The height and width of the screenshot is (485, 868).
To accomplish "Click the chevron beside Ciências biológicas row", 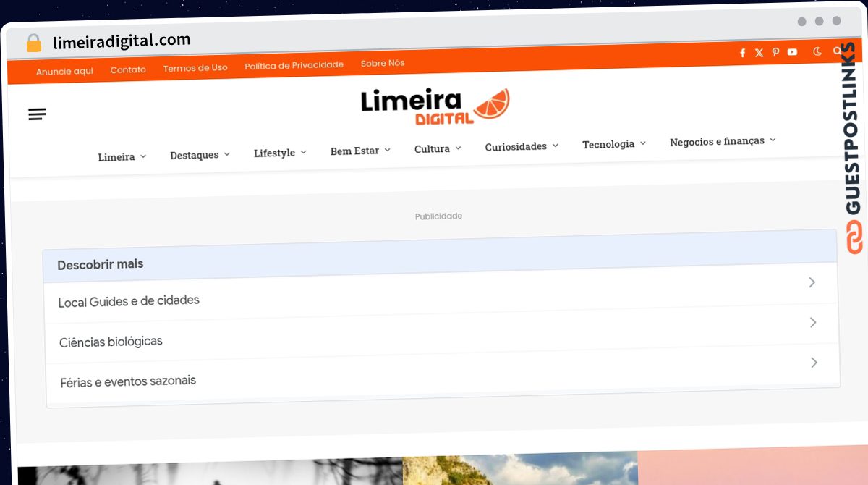I will pyautogui.click(x=813, y=322).
